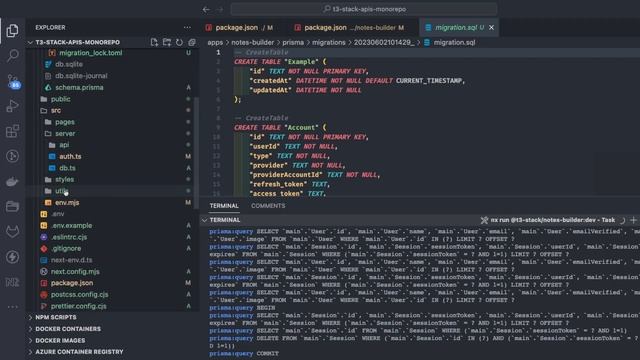Collapse all folders in explorer
This screenshot has height=360, width=640.
click(x=192, y=42)
